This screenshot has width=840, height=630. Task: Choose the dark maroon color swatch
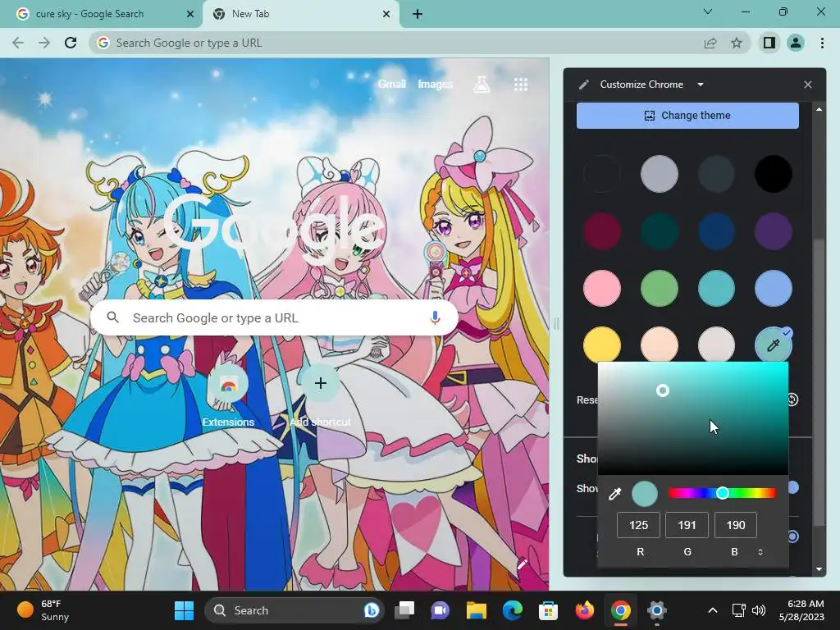(602, 231)
